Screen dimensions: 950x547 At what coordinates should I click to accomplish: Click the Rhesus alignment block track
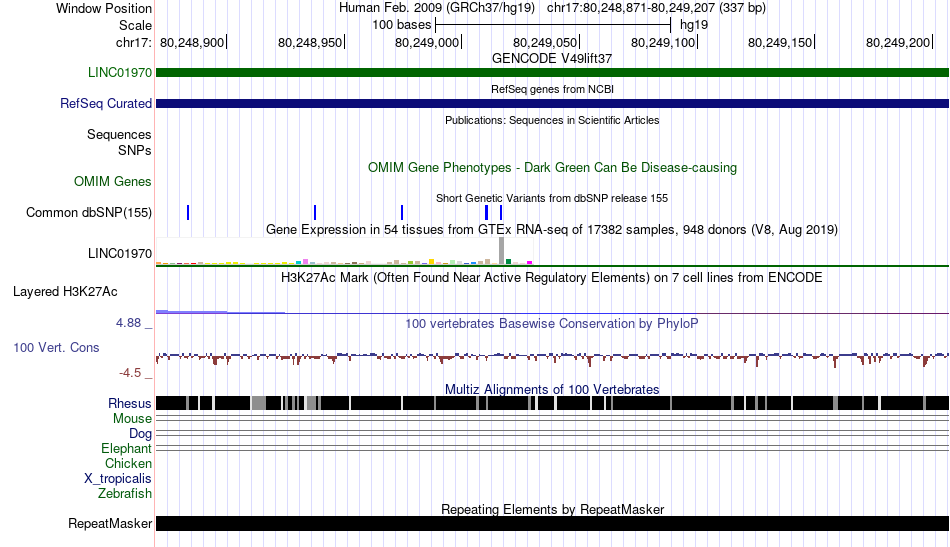click(552, 403)
